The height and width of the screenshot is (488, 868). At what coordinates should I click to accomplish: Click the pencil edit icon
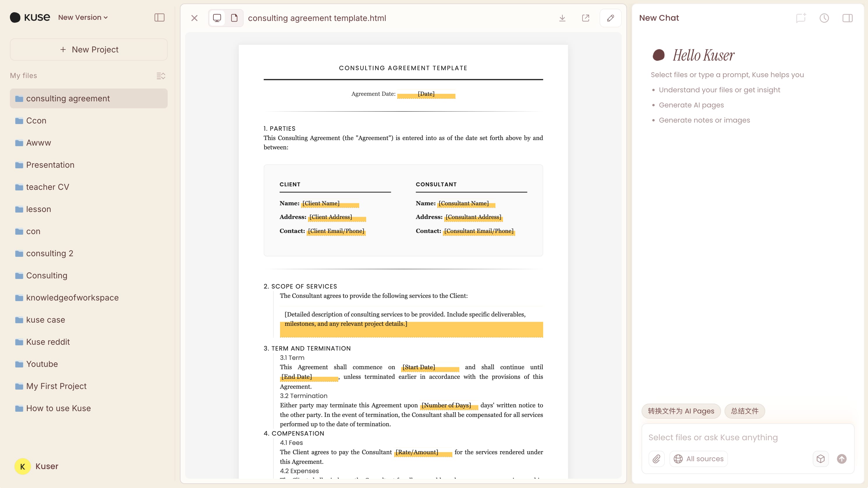[611, 18]
